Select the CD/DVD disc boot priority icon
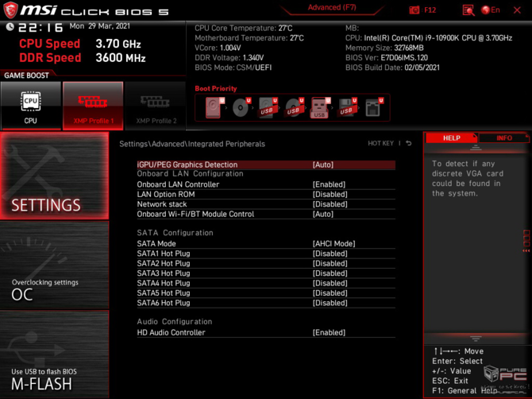Screen dimensions: 532x399 [241, 107]
